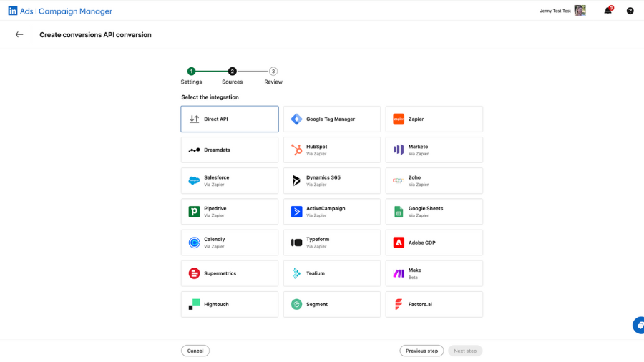This screenshot has width=644, height=362.
Task: Click the Google Sheets green icon
Action: pos(399,212)
